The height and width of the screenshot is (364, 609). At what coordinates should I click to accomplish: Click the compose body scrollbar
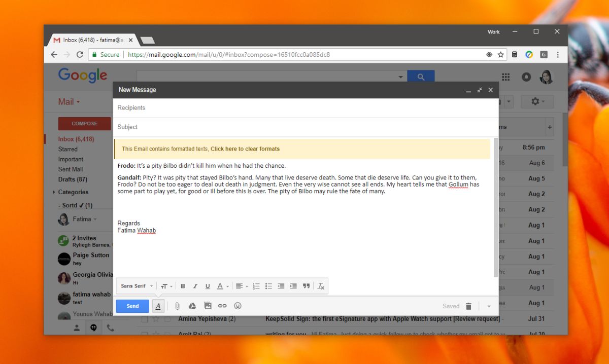pos(496,207)
